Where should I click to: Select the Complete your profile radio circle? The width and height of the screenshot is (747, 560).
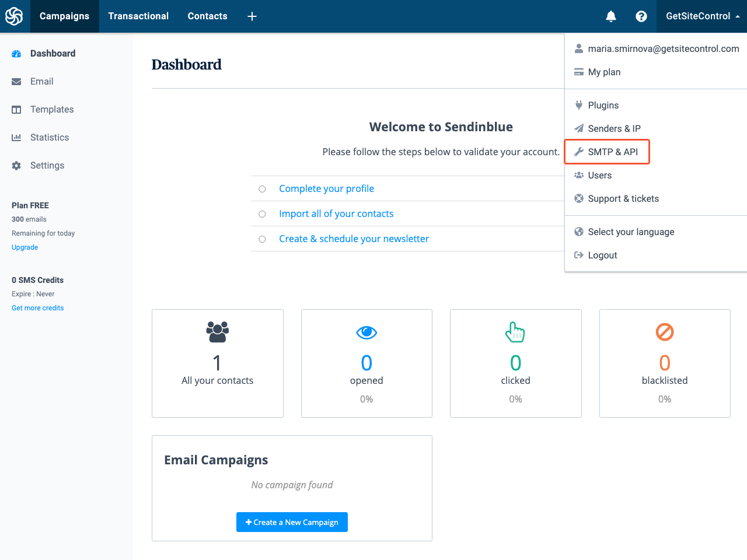pyautogui.click(x=262, y=189)
